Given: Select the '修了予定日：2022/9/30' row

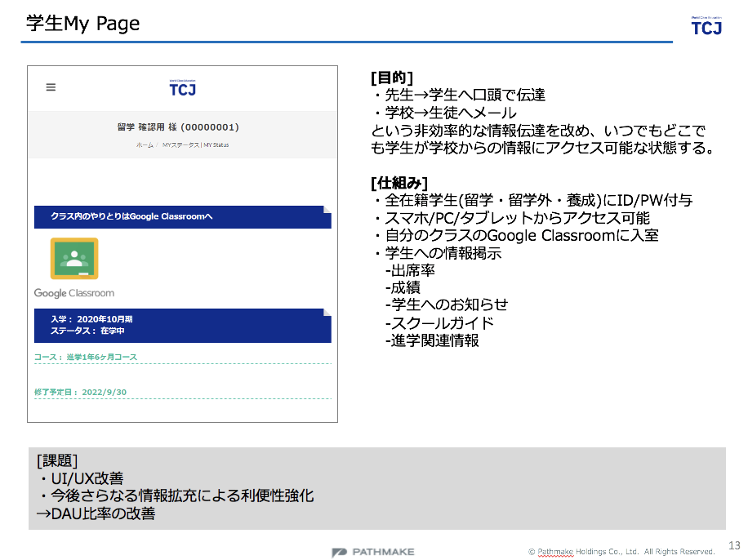Looking at the screenshot, I should click(81, 392).
